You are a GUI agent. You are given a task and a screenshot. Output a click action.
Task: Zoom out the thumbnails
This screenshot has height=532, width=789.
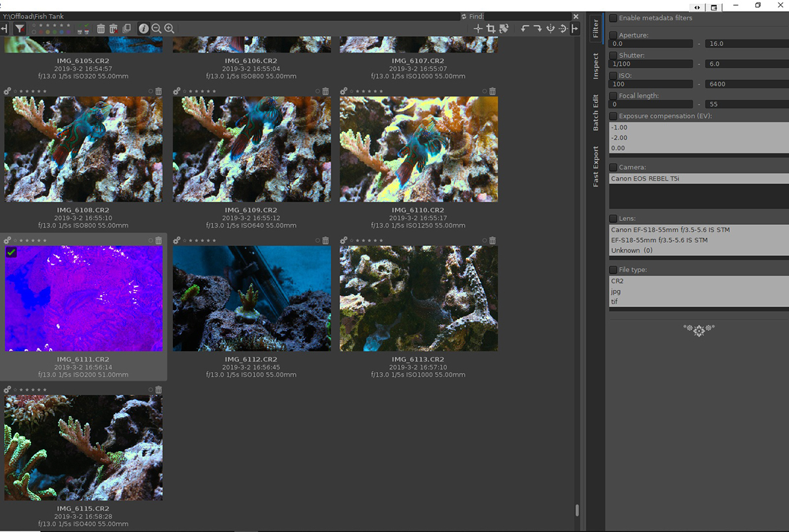[x=156, y=28]
